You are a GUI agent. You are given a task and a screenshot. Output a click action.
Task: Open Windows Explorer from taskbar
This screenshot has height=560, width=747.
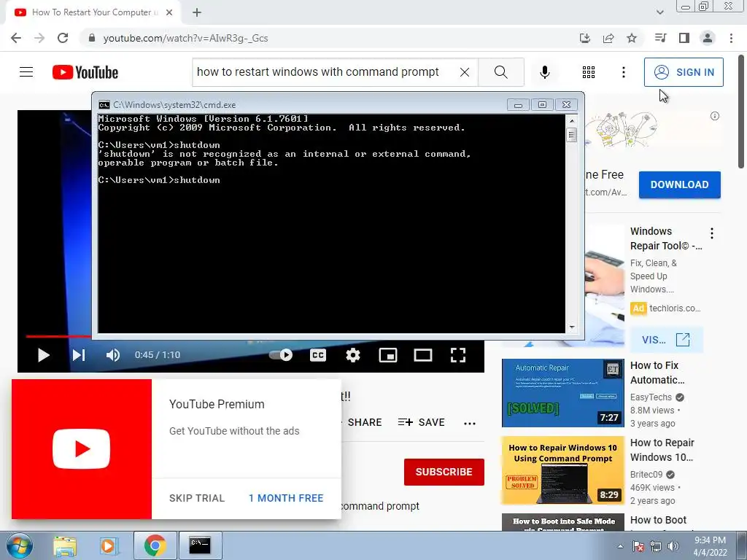pyautogui.click(x=65, y=545)
